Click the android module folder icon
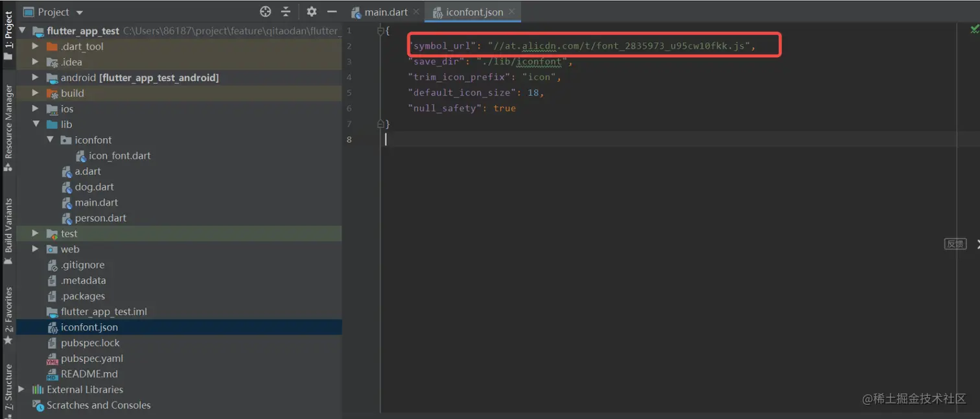Screen dimensions: 980x419 point(52,77)
